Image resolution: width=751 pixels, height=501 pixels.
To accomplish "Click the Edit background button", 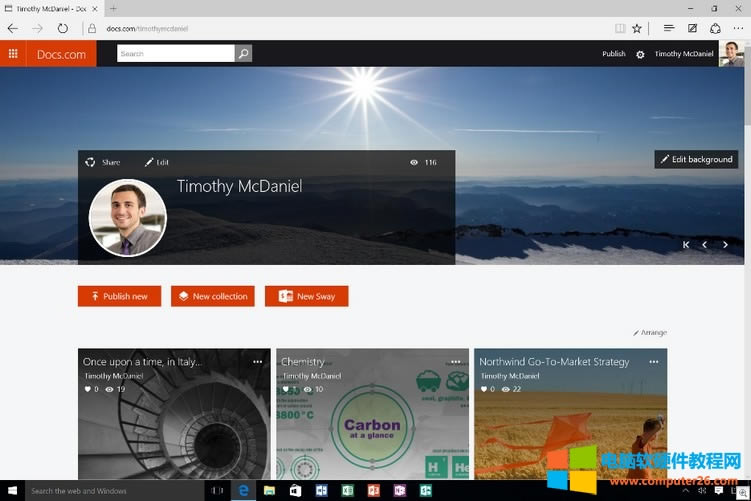I will pos(696,159).
